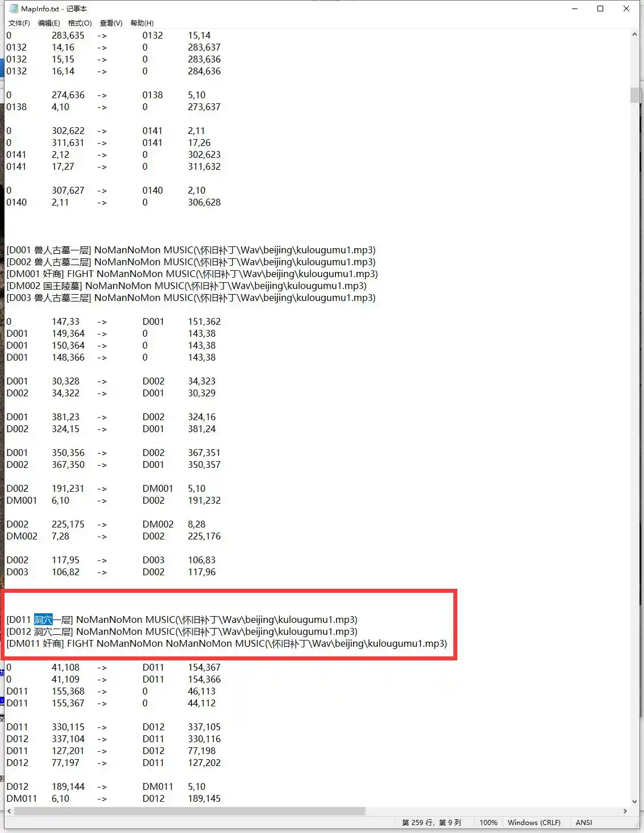The width and height of the screenshot is (644, 833).
Task: Click 0140 in the destination column
Action: [153, 190]
